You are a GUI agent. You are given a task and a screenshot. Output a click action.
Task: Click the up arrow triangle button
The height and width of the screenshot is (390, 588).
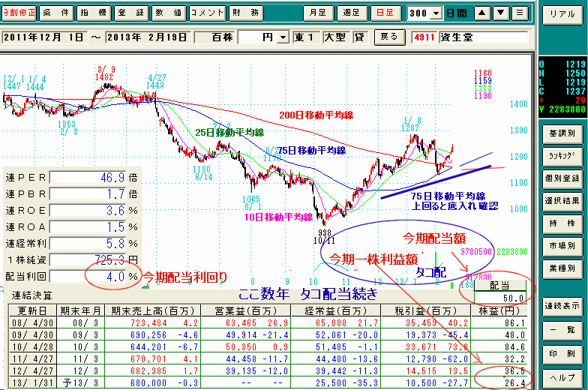click(481, 13)
